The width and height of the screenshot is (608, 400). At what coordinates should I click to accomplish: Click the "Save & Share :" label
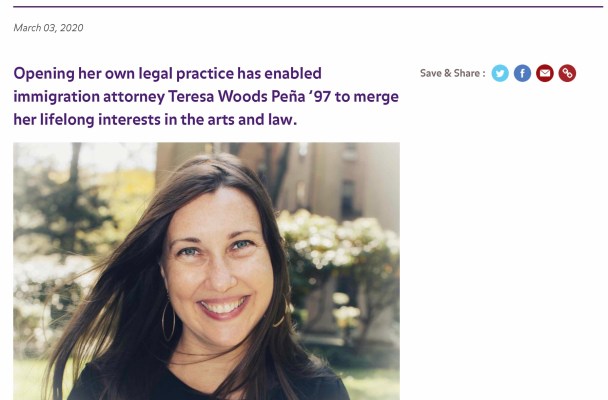pos(452,73)
